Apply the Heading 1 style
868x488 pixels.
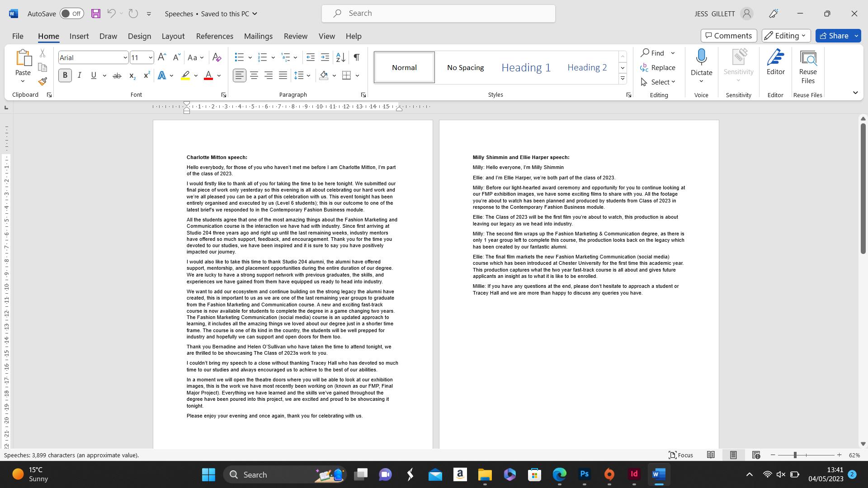click(x=526, y=67)
